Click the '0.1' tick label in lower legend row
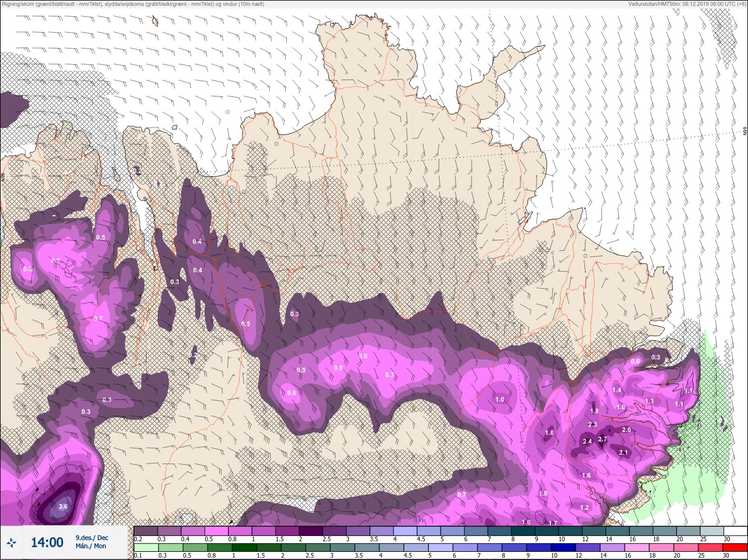Screen dimensions: 748x560 point(137,555)
